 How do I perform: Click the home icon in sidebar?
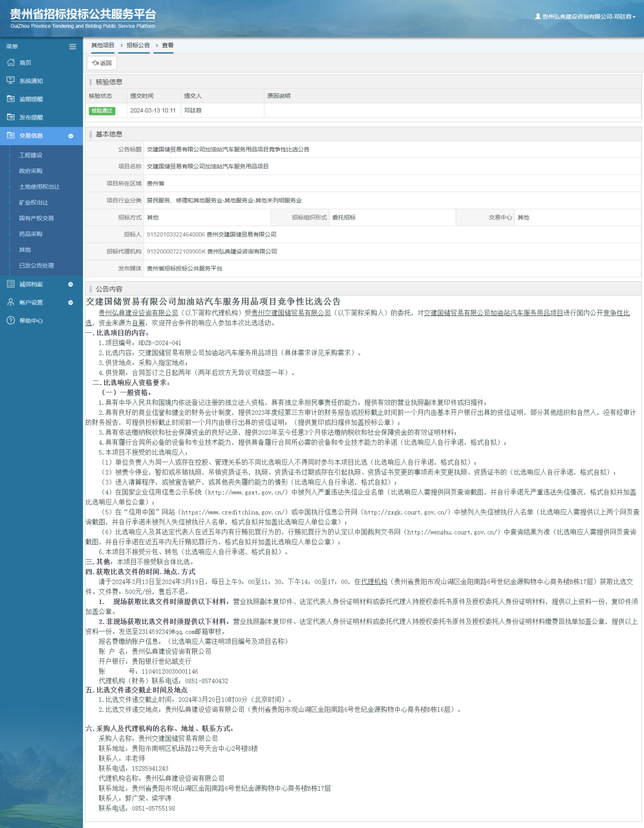[x=11, y=63]
